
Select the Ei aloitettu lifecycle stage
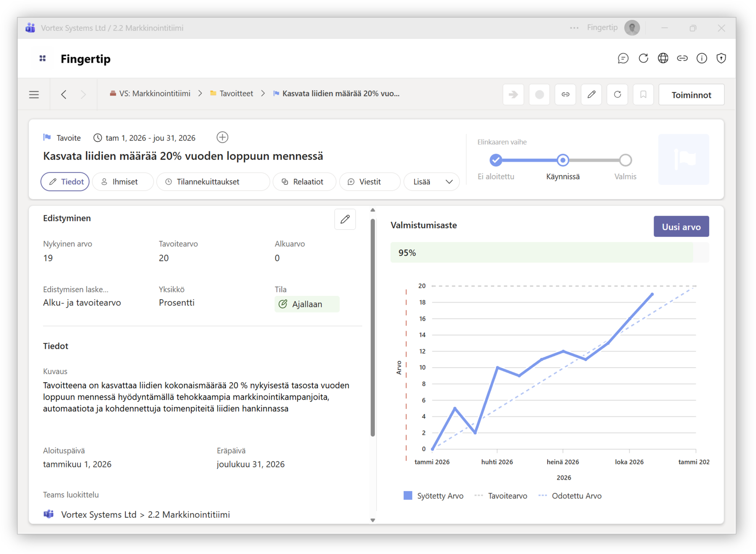(496, 160)
